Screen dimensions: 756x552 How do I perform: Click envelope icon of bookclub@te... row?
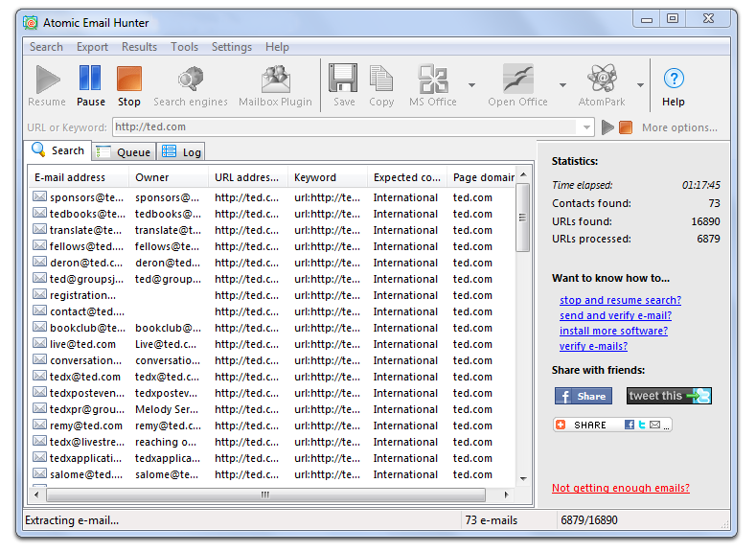click(x=40, y=327)
